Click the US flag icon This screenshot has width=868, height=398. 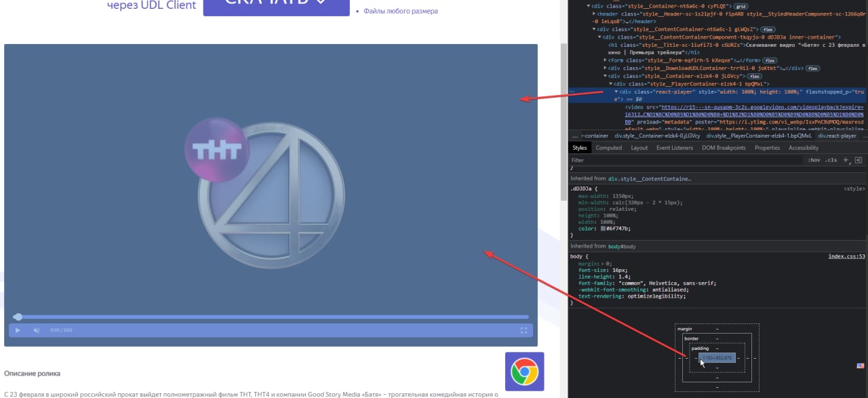[x=861, y=365]
